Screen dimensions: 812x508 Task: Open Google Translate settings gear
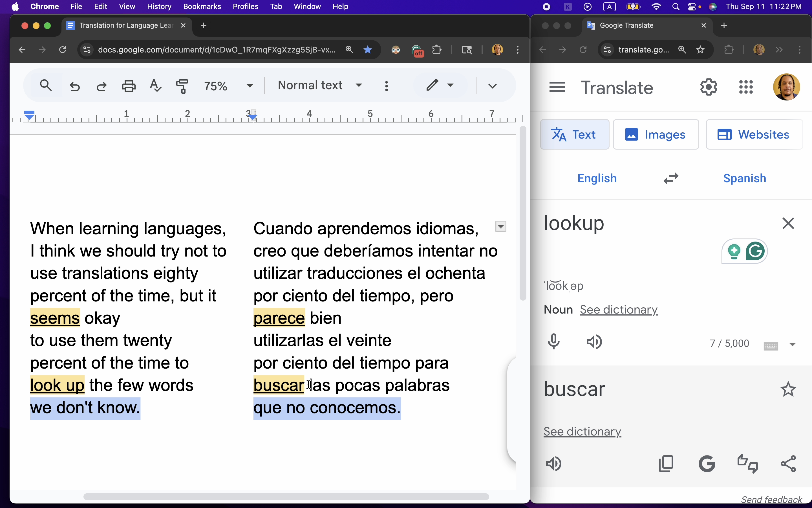point(709,87)
